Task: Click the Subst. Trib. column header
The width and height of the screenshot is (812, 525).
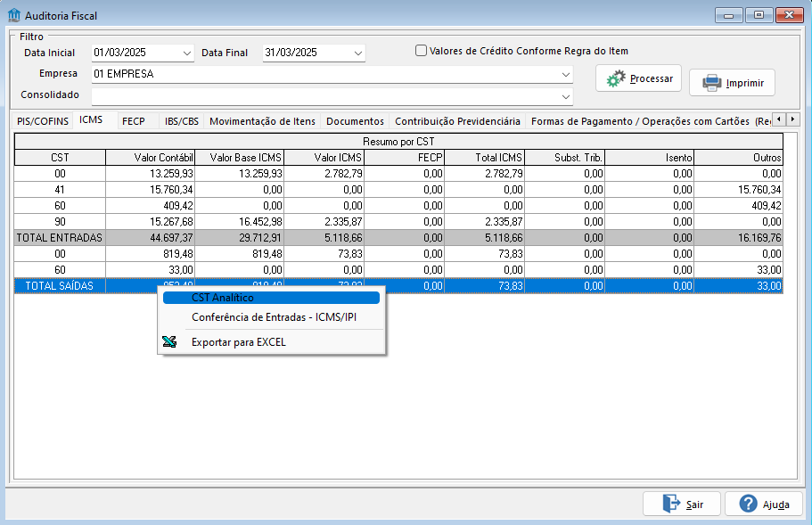Action: (x=565, y=158)
